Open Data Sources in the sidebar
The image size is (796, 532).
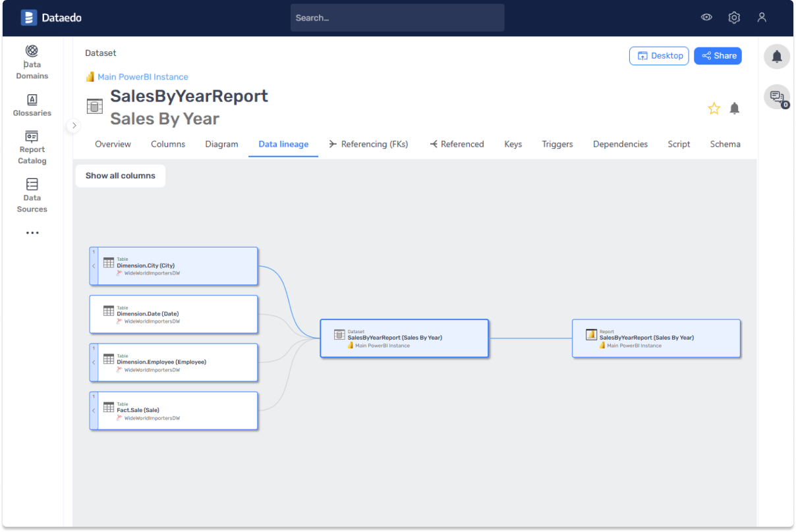(32, 196)
